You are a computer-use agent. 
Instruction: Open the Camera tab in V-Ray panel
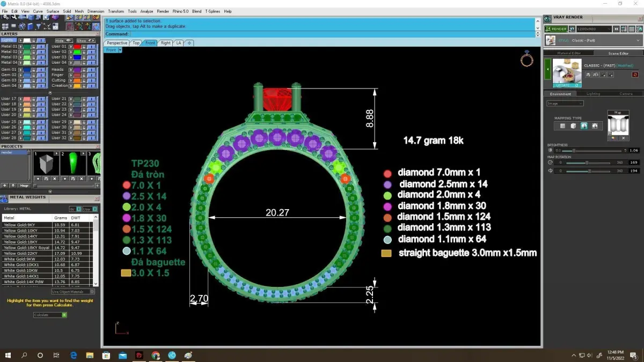coord(626,94)
